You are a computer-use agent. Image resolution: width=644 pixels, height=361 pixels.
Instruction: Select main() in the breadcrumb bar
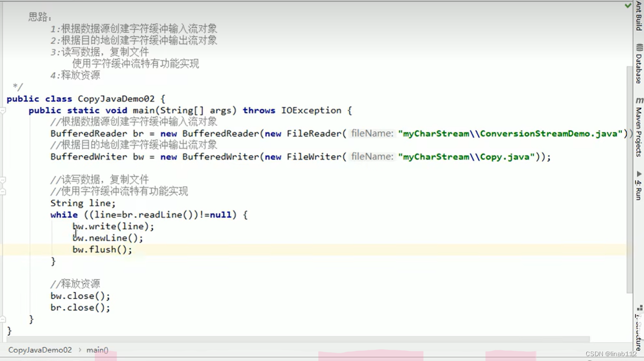pyautogui.click(x=97, y=350)
